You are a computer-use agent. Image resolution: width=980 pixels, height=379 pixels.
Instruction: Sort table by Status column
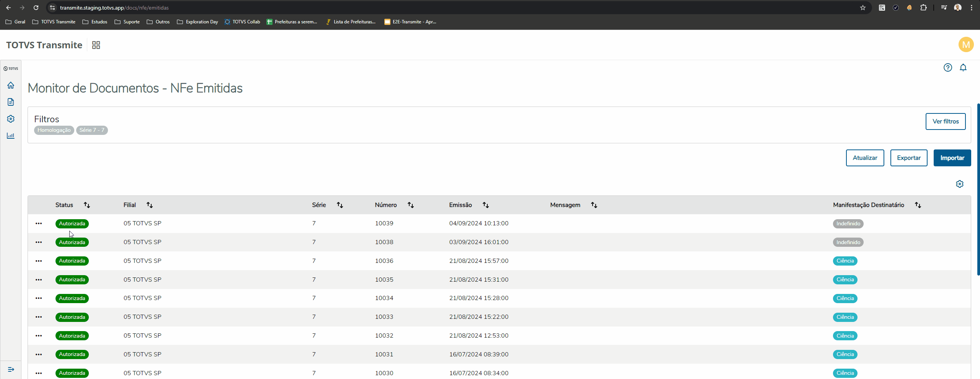pos(87,205)
